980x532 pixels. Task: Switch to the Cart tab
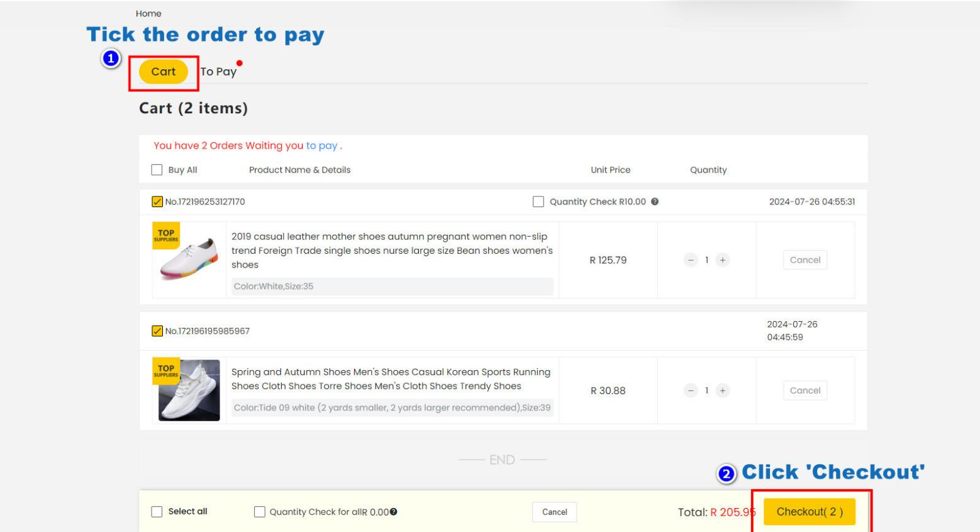click(x=164, y=72)
